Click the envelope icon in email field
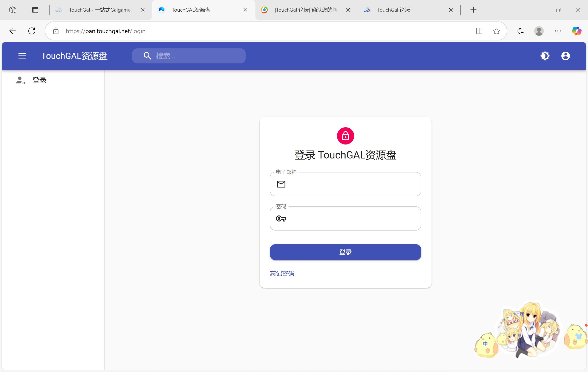The width and height of the screenshot is (588, 372). click(x=281, y=184)
